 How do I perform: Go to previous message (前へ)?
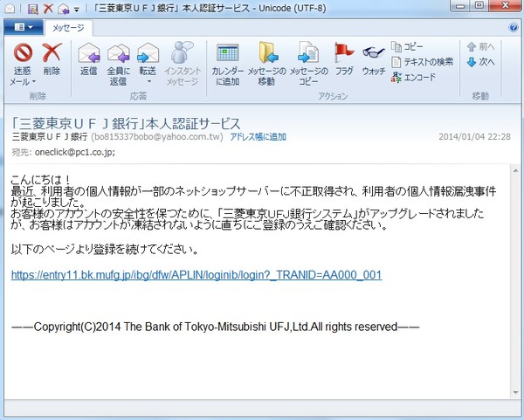(x=480, y=47)
